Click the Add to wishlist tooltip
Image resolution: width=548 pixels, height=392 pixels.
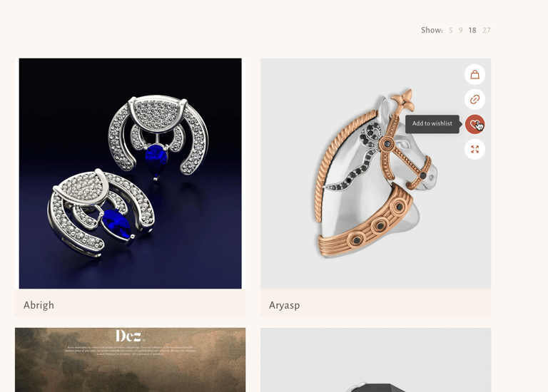(432, 123)
